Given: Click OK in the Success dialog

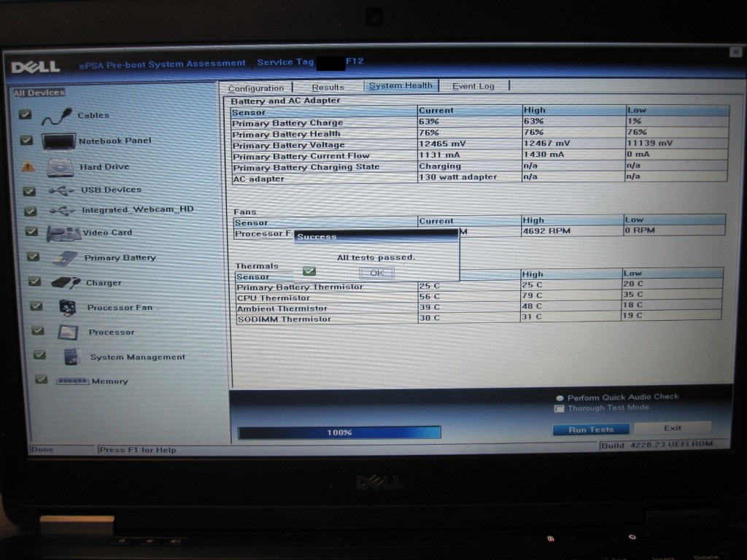Looking at the screenshot, I should 377,273.
